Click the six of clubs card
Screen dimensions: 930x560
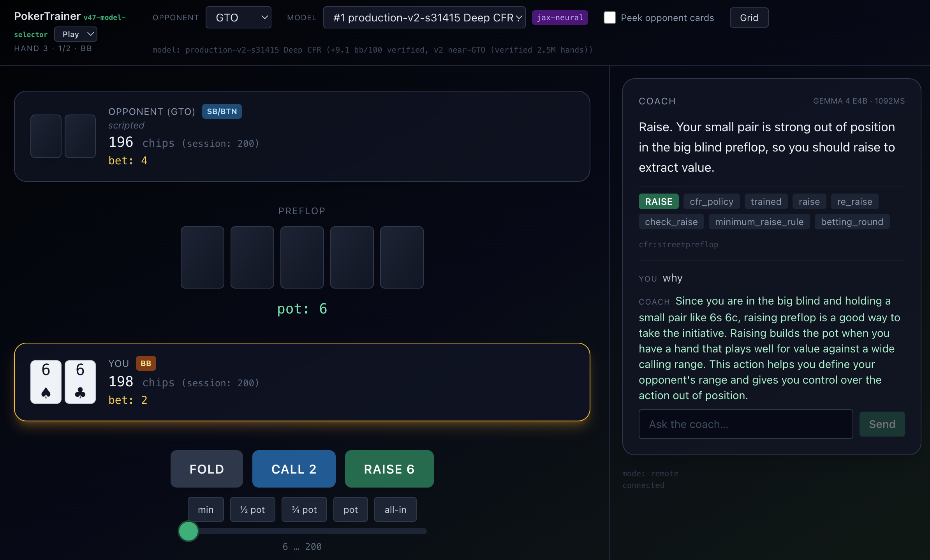point(80,382)
